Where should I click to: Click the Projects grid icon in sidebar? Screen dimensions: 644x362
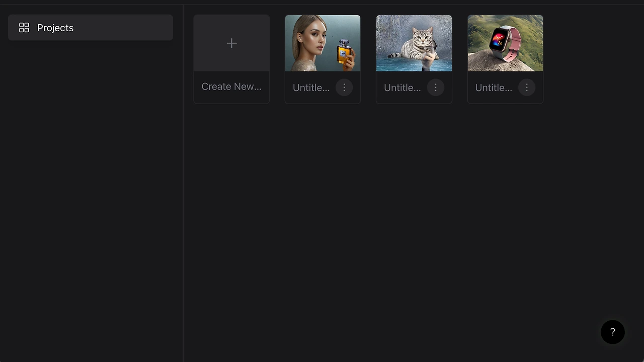pos(24,28)
